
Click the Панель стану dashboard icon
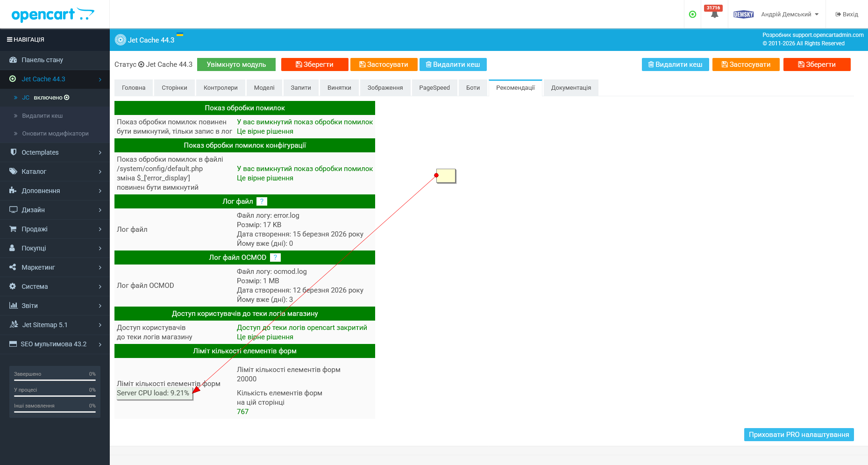pos(13,60)
